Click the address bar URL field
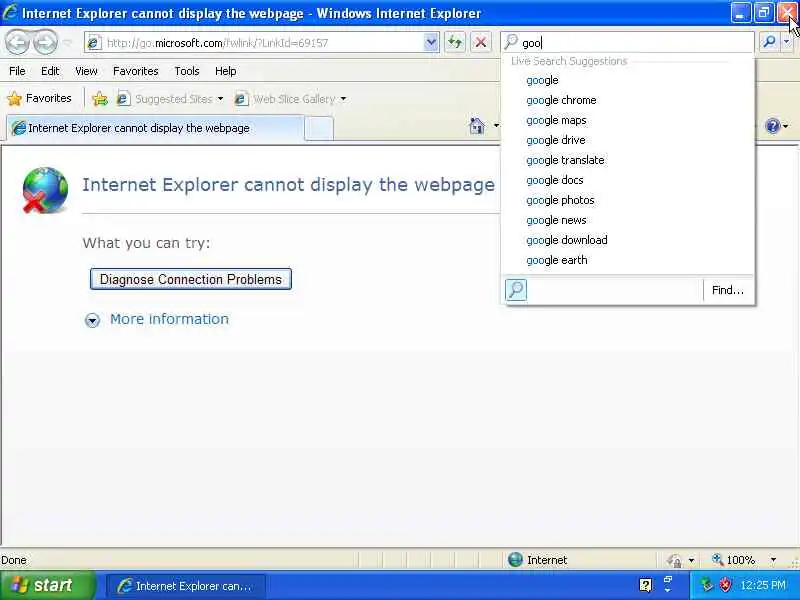The height and width of the screenshot is (600, 800). pyautogui.click(x=262, y=43)
